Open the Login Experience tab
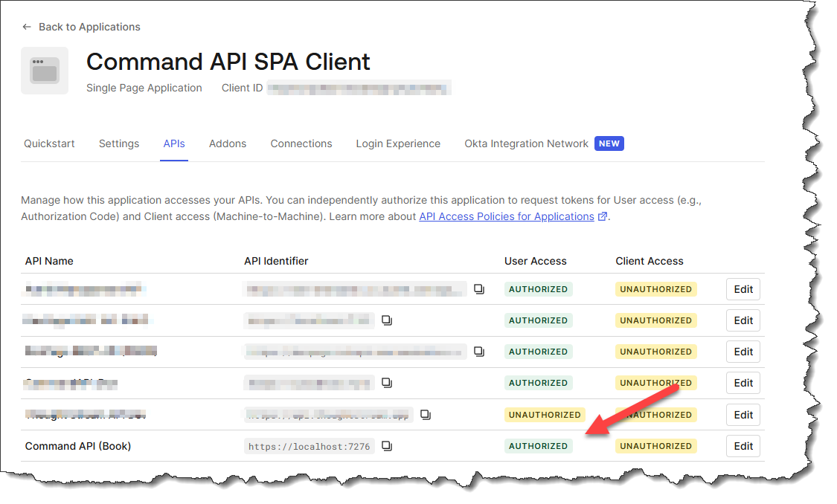Image resolution: width=837 pixels, height=504 pixels. coord(398,143)
